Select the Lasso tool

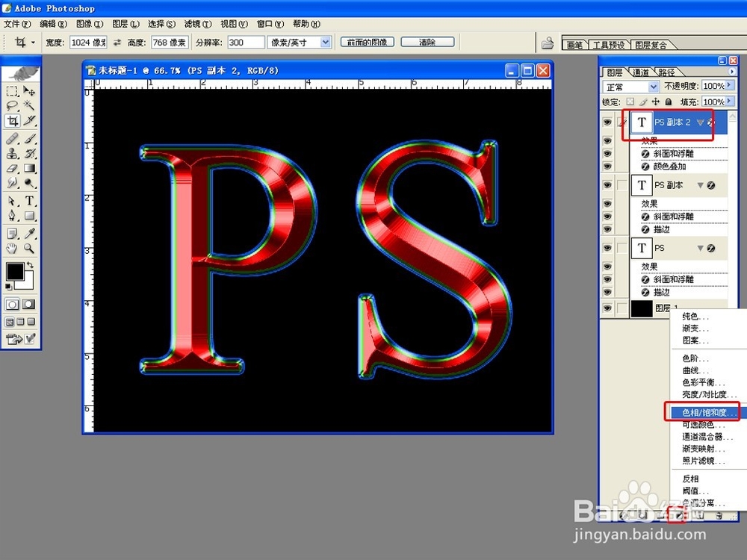(10, 105)
